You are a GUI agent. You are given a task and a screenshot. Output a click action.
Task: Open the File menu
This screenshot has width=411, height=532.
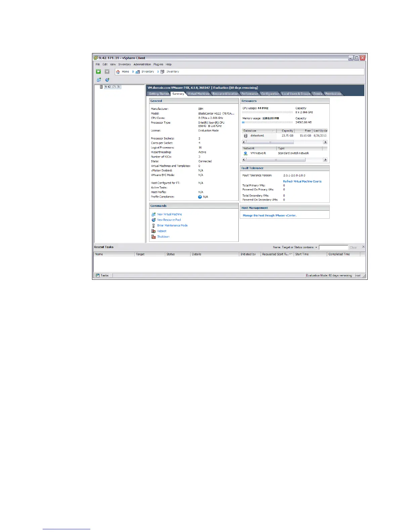(x=98, y=64)
